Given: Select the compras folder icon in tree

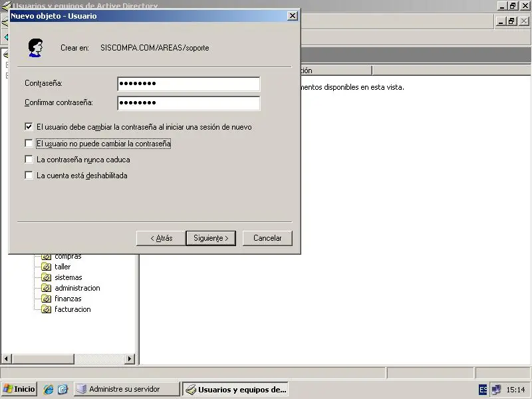Looking at the screenshot, I should (x=46, y=257).
